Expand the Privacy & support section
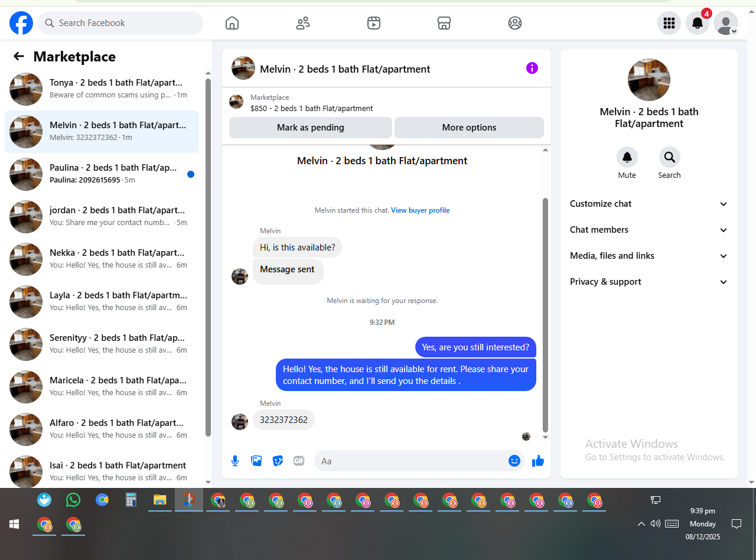 point(649,282)
